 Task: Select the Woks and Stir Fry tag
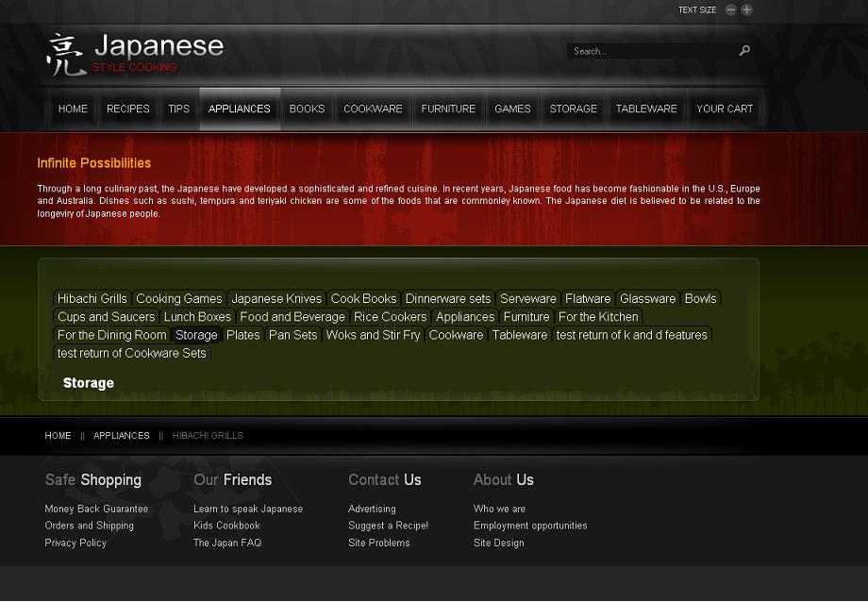pyautogui.click(x=373, y=335)
